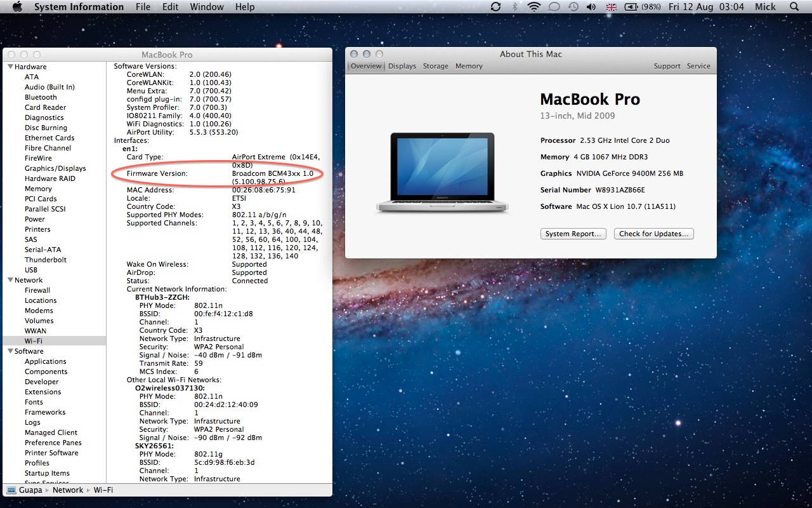The width and height of the screenshot is (812, 508).
Task: Choose Power in the sidebar
Action: click(35, 219)
